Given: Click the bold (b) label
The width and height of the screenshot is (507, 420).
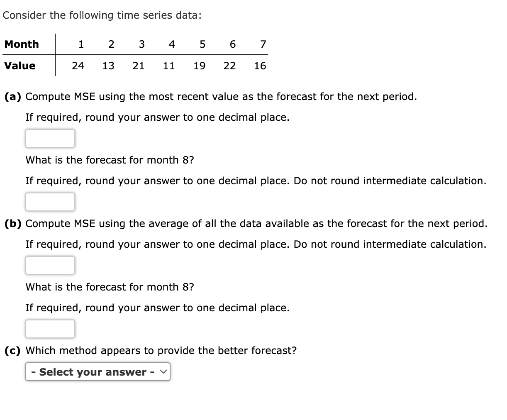Looking at the screenshot, I should click(12, 223).
